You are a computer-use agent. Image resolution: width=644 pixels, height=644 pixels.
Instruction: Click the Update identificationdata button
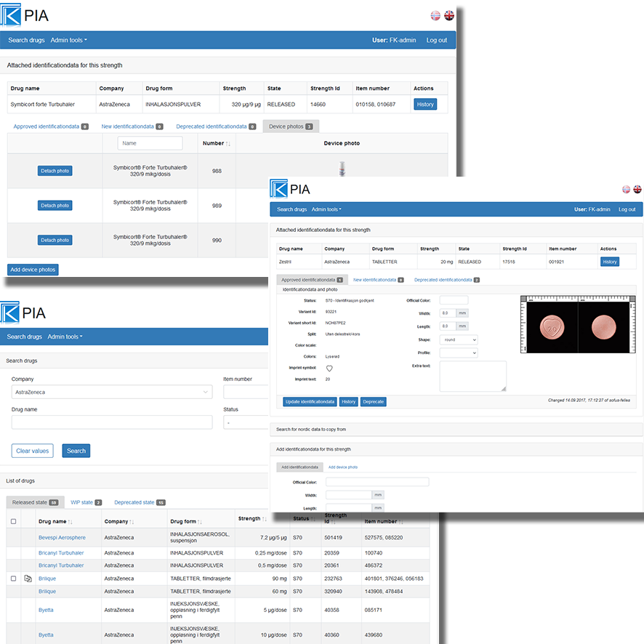[x=309, y=401]
